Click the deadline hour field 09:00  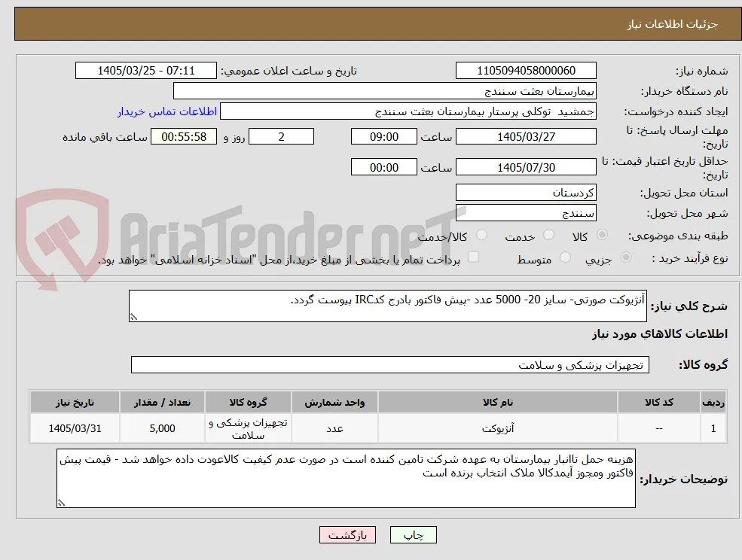[x=383, y=137]
